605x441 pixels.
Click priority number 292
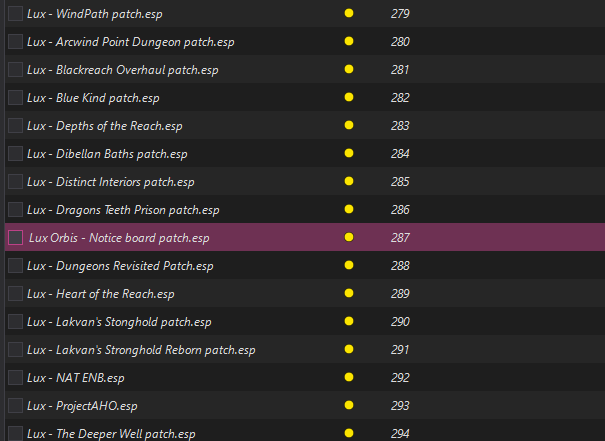(400, 378)
